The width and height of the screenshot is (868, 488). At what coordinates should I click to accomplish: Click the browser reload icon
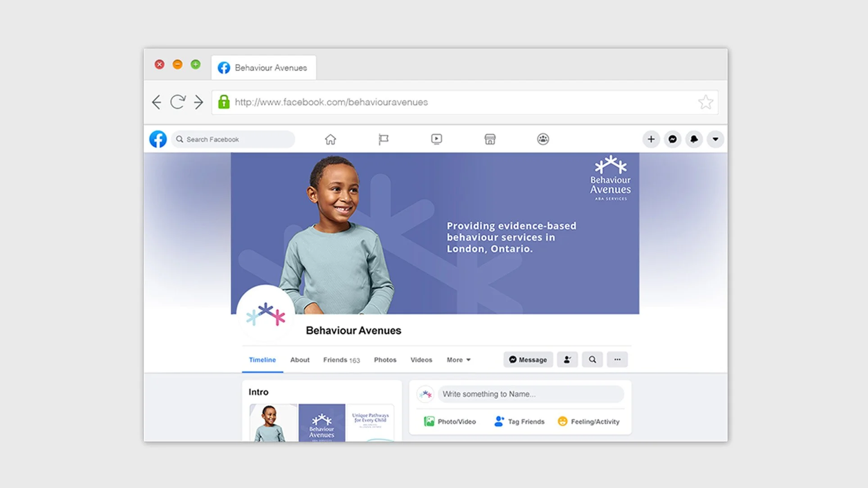click(x=177, y=102)
